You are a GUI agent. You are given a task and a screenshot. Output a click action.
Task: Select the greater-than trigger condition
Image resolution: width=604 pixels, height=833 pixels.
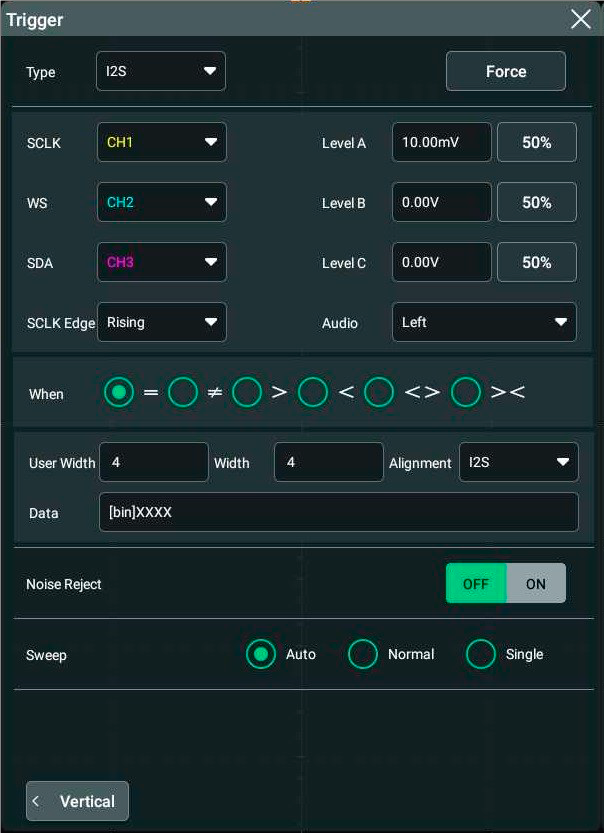[x=247, y=392]
